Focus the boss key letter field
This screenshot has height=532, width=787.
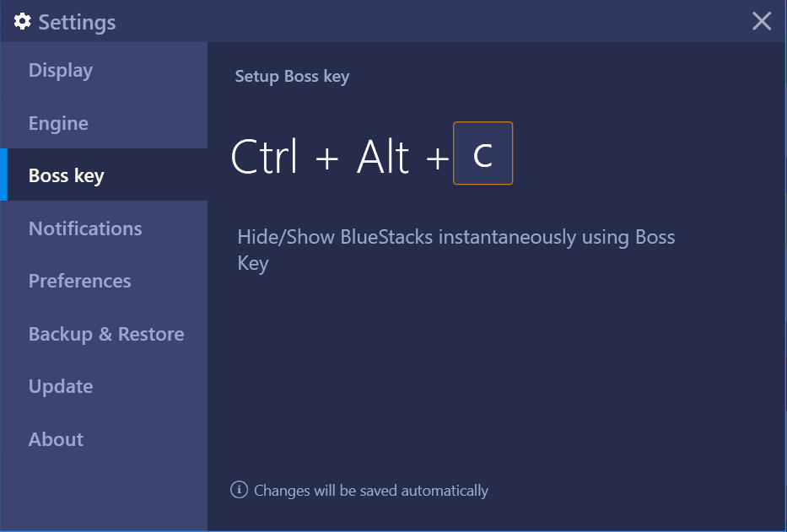click(482, 153)
